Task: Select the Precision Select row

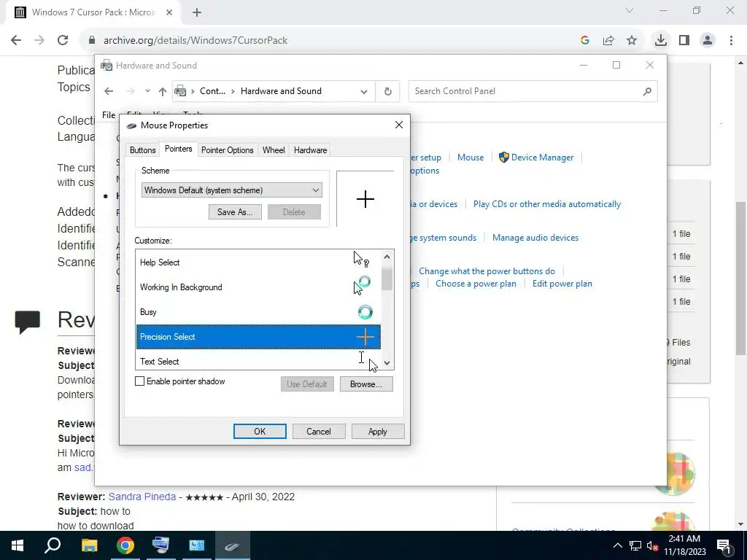Action: 258,337
